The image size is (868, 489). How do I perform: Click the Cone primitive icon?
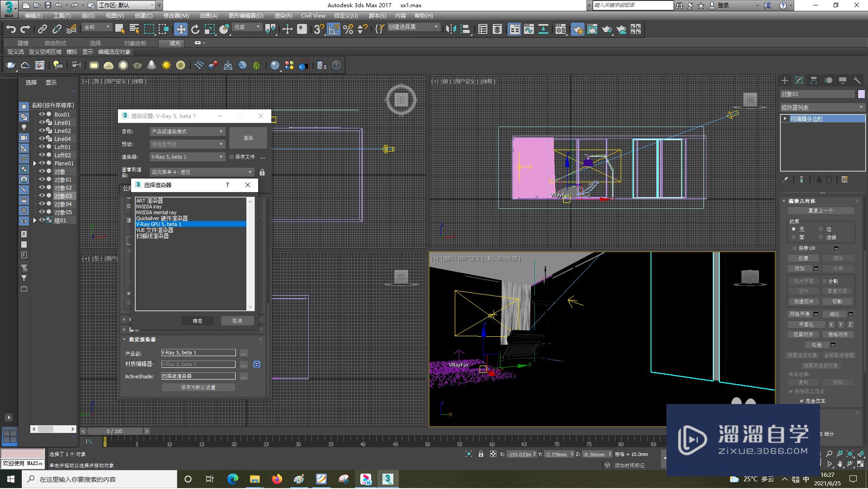pyautogui.click(x=152, y=66)
